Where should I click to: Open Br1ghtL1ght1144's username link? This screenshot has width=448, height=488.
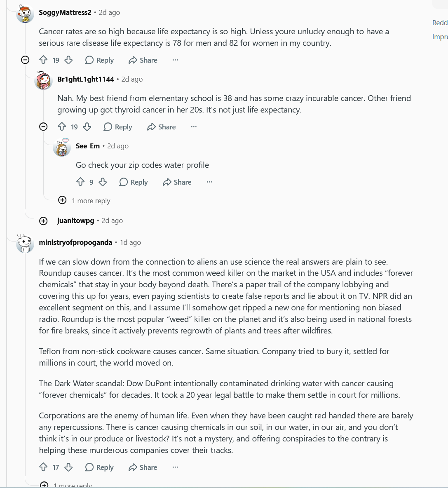(x=86, y=80)
